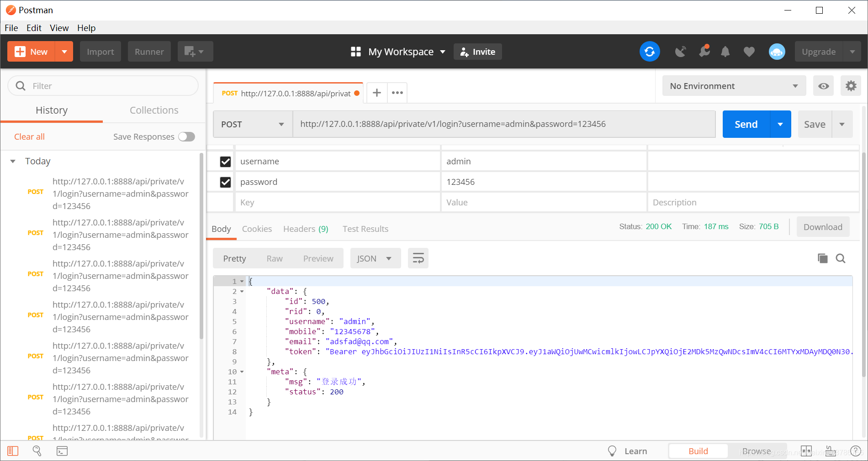Screen dimensions: 868x461
Task: Search within the response body
Action: point(840,258)
